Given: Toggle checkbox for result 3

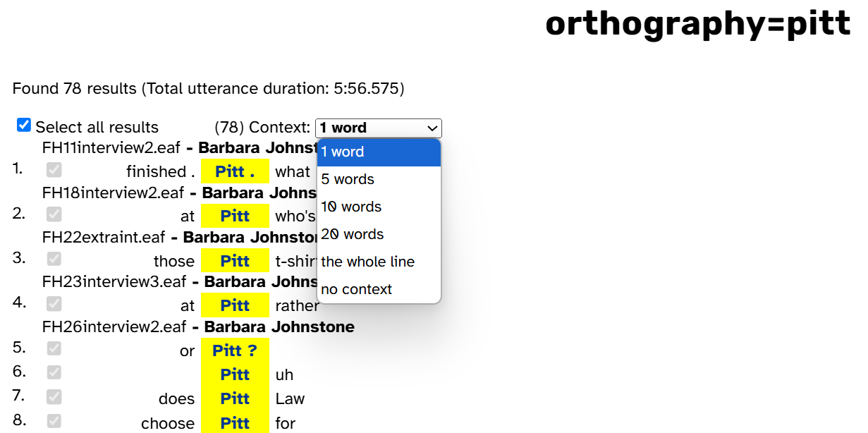Looking at the screenshot, I should coord(54,259).
